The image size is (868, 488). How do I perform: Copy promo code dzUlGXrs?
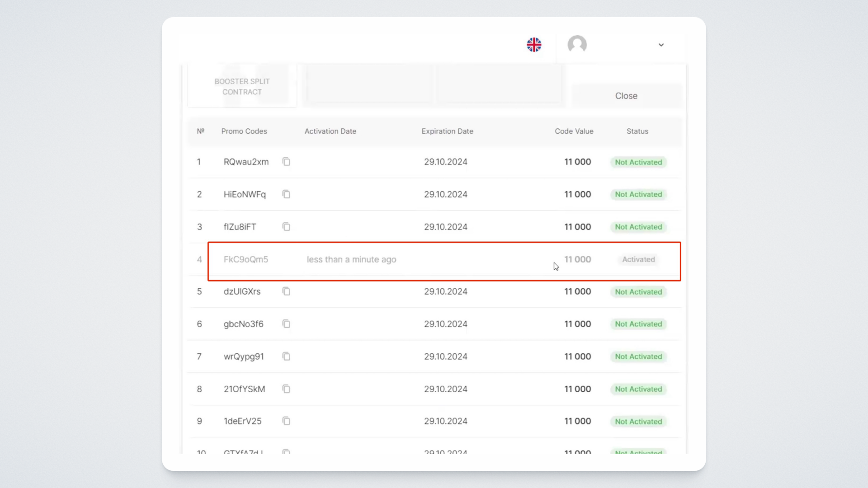(286, 291)
